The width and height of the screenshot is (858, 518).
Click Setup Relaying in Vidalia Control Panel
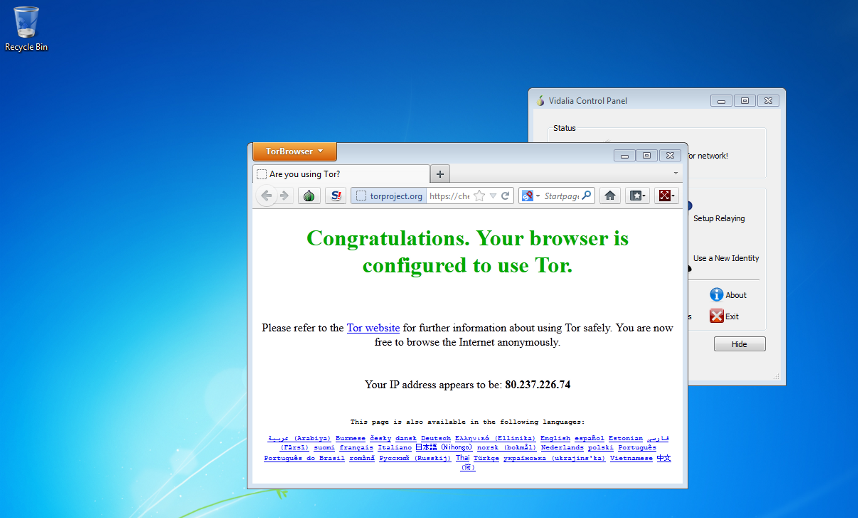click(719, 218)
